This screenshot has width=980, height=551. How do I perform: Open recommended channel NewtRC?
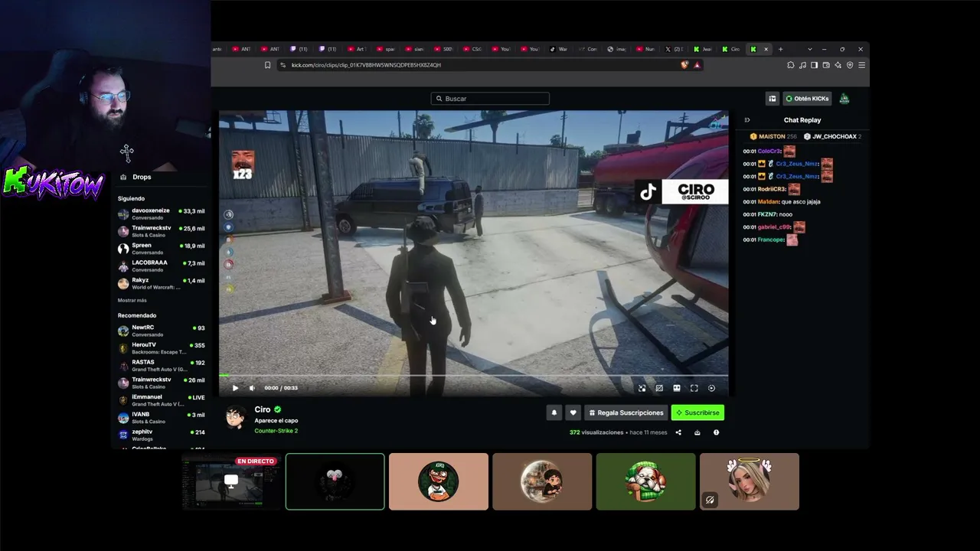pyautogui.click(x=161, y=331)
